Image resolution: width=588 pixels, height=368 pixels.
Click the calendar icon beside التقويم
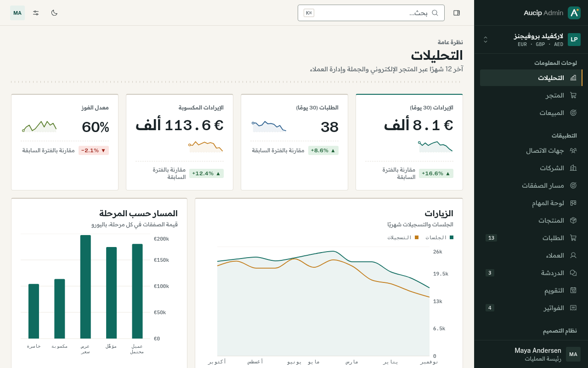[x=573, y=290]
